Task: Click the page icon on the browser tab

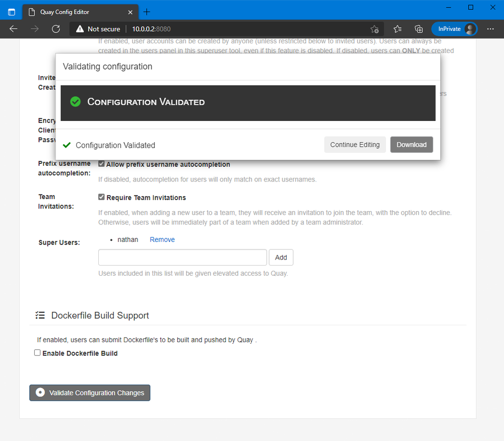Action: pyautogui.click(x=31, y=12)
